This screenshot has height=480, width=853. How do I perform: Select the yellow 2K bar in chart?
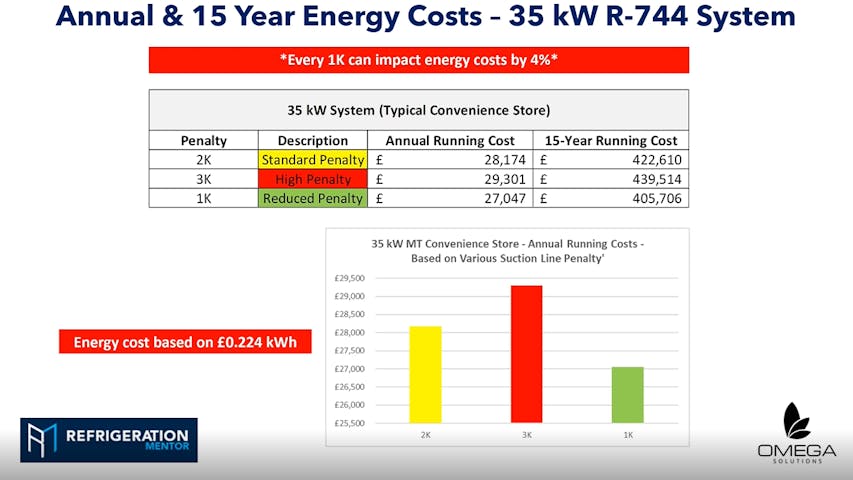[x=425, y=374]
